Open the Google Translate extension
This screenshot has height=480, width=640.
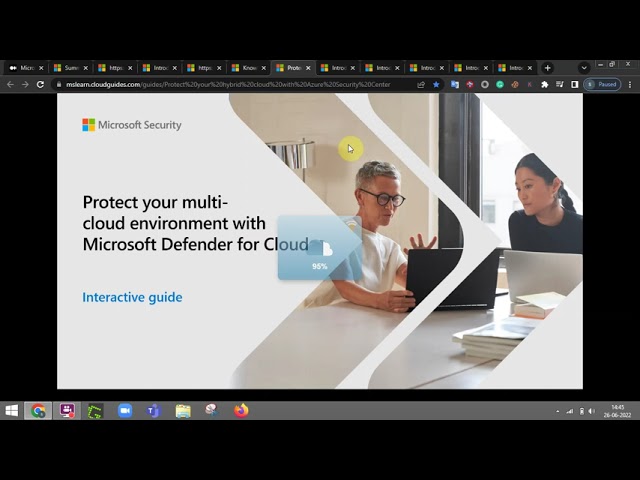454,84
